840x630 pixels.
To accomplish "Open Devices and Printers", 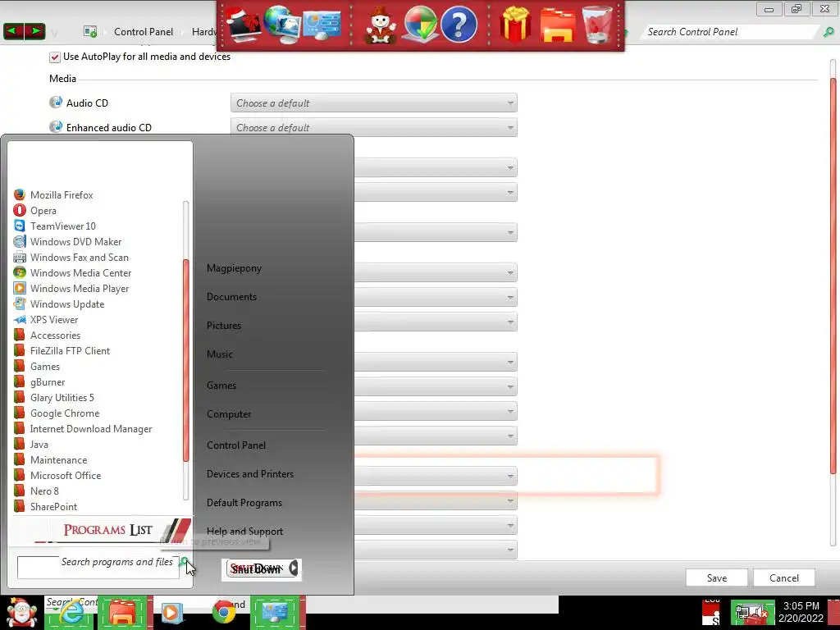I will (250, 474).
